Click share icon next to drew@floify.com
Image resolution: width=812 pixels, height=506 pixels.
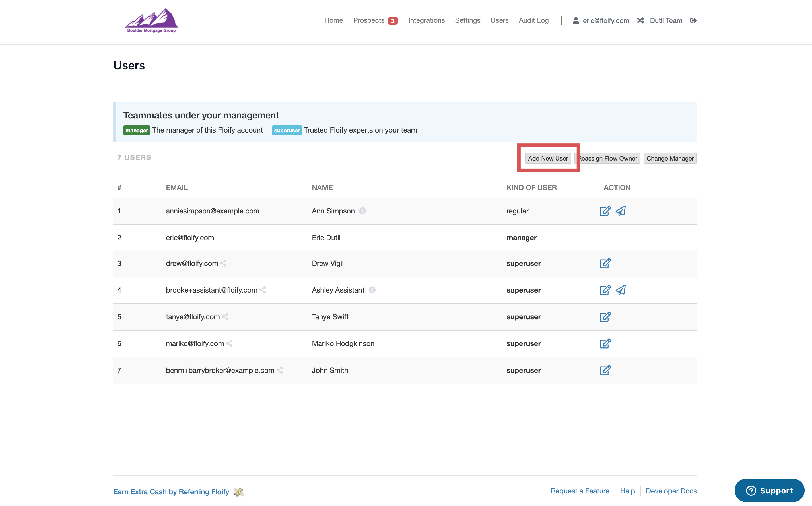pyautogui.click(x=224, y=263)
